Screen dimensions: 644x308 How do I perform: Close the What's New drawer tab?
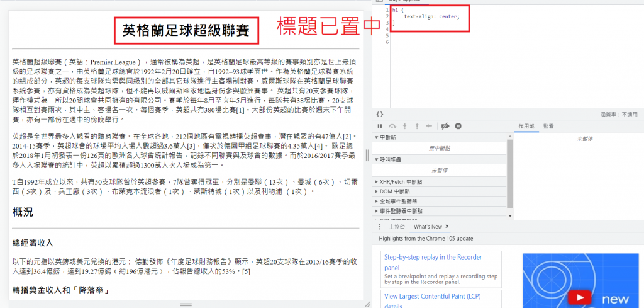point(447,227)
